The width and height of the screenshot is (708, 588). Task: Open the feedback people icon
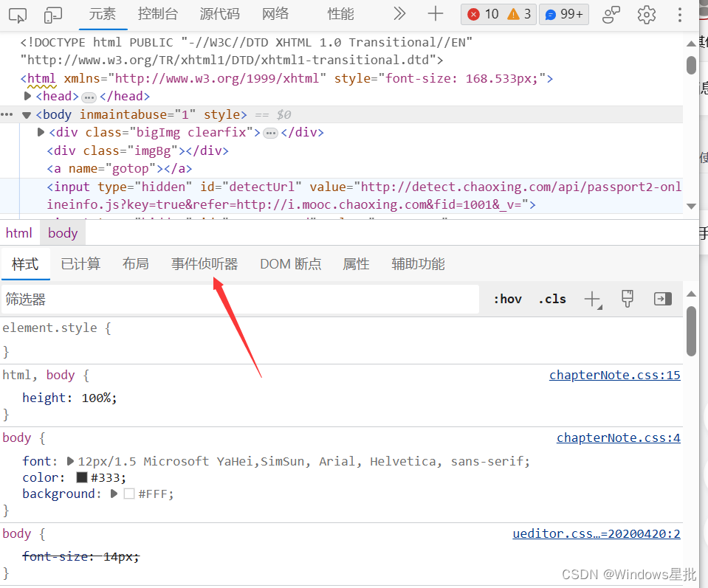pyautogui.click(x=611, y=15)
